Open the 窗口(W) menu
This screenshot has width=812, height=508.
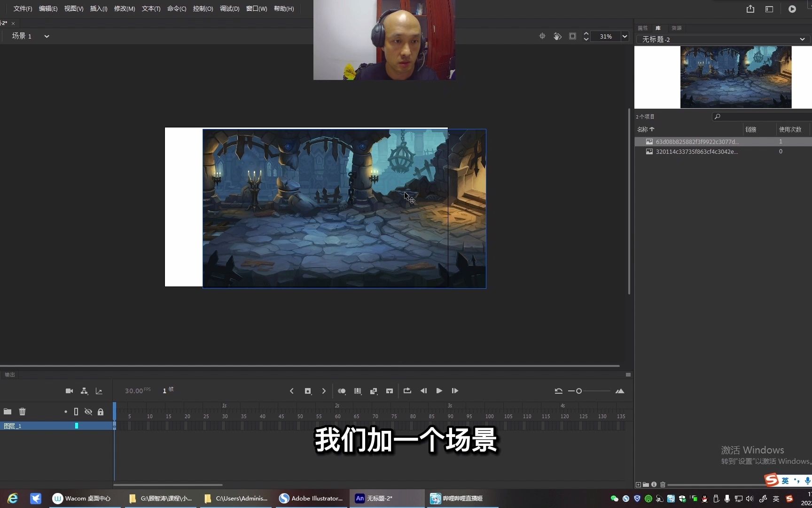[257, 9]
